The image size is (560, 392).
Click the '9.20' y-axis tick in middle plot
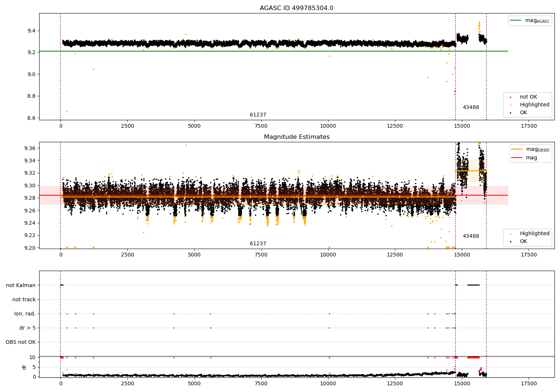coord(30,248)
